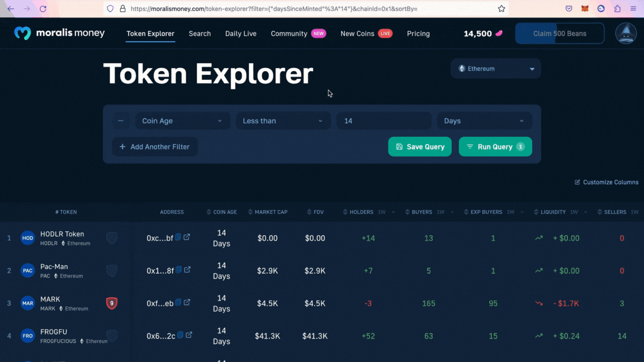Click HODLR Token shield icon
The width and height of the screenshot is (644, 362).
pos(112,237)
